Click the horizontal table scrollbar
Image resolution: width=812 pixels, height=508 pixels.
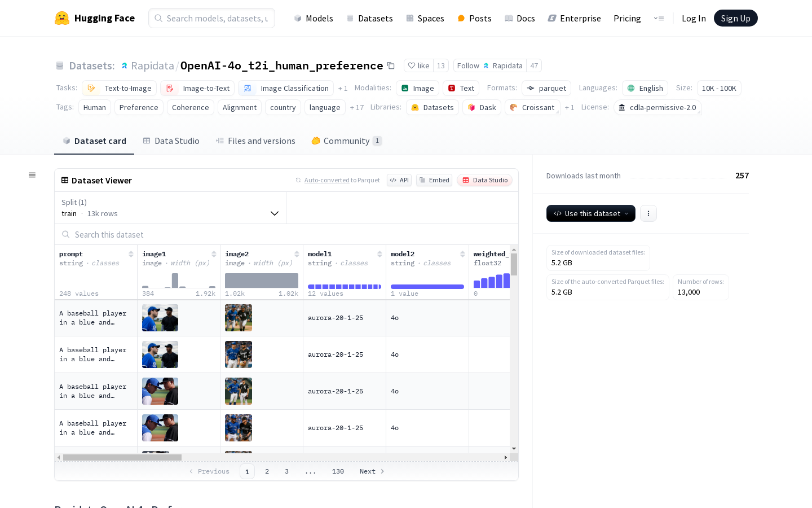[x=122, y=457]
